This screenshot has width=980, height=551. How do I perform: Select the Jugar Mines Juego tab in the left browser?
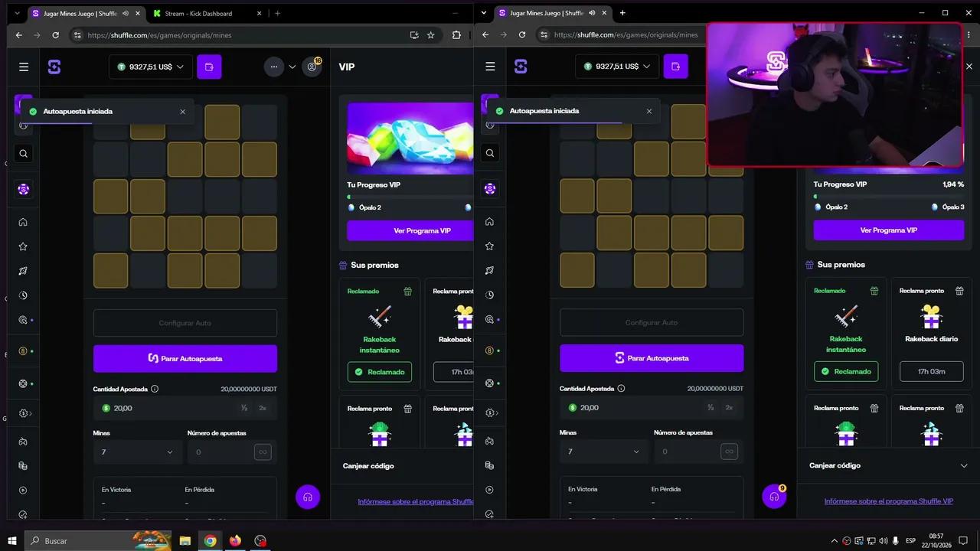[80, 14]
